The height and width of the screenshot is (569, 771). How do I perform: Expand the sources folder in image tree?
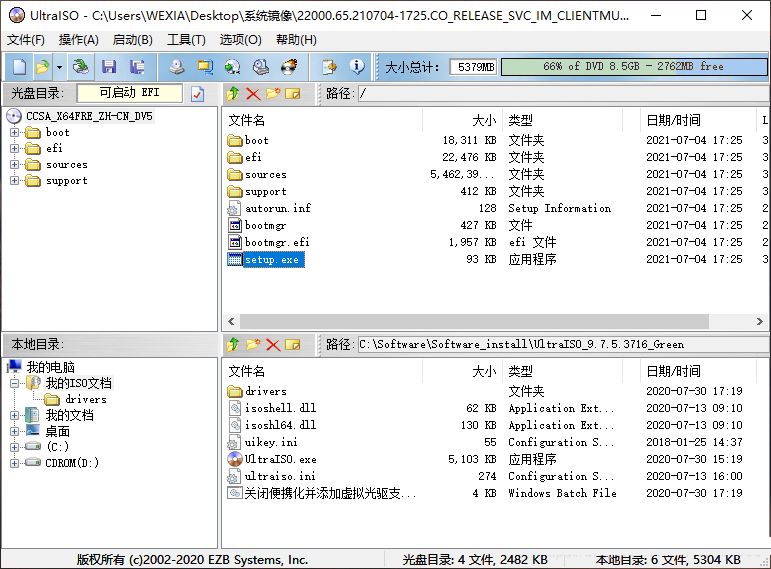[x=15, y=165]
